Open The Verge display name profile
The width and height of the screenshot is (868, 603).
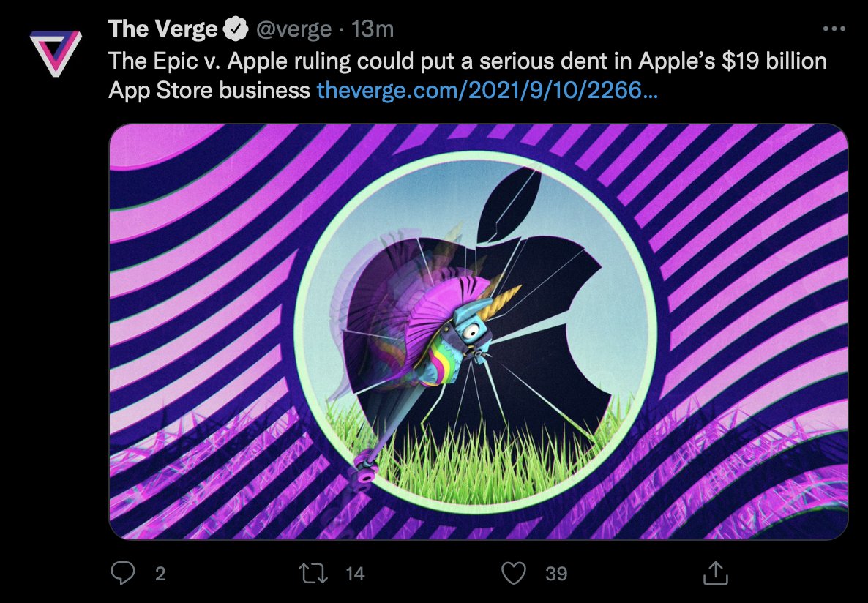162,29
